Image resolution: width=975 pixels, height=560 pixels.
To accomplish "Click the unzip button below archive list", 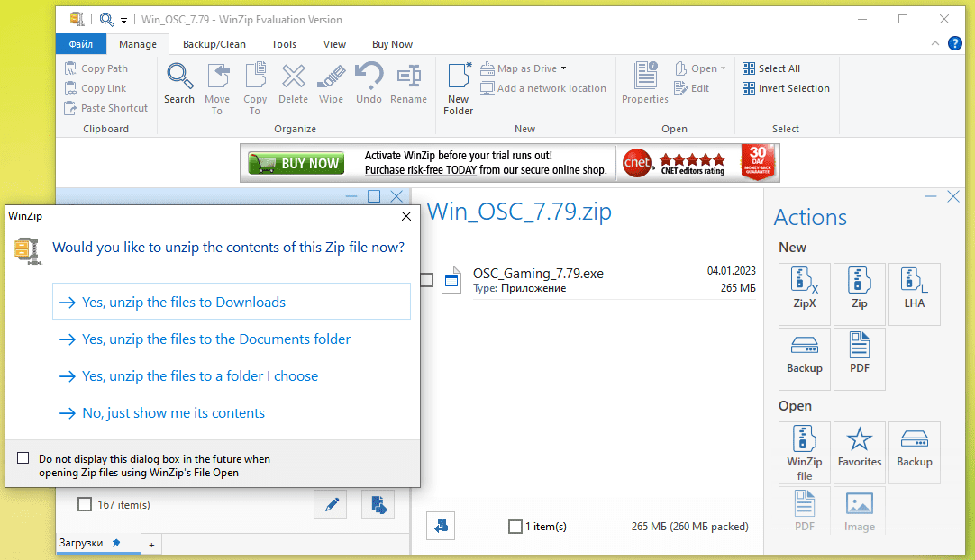I will point(441,527).
